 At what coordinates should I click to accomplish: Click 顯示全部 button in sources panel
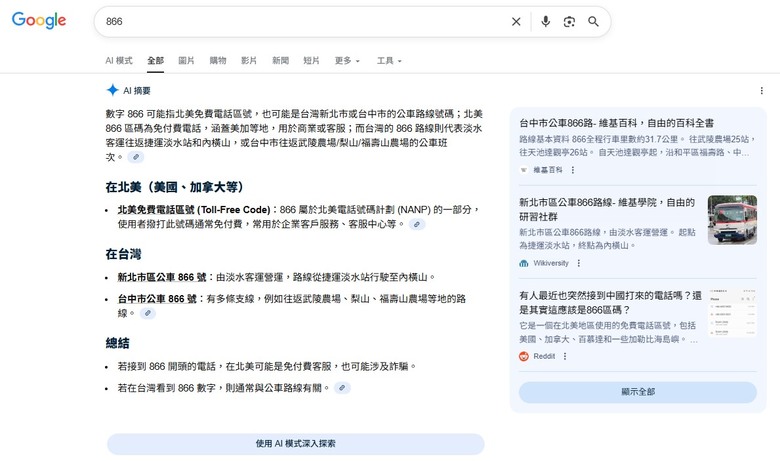click(638, 392)
